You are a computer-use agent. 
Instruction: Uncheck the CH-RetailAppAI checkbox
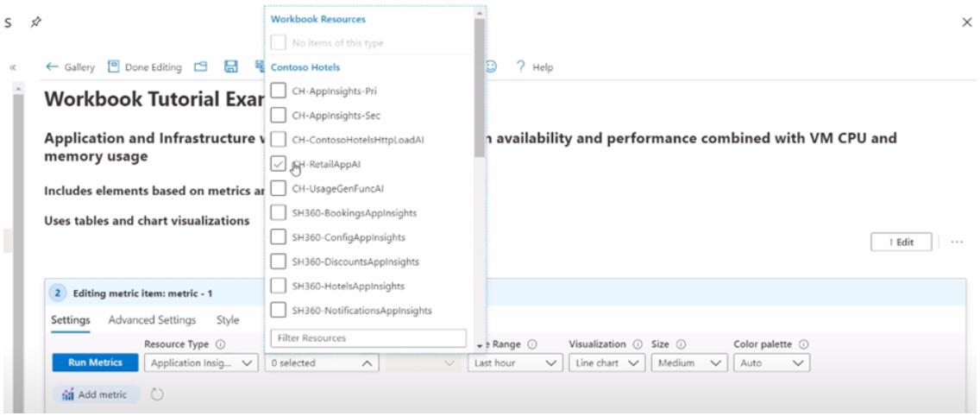click(279, 164)
